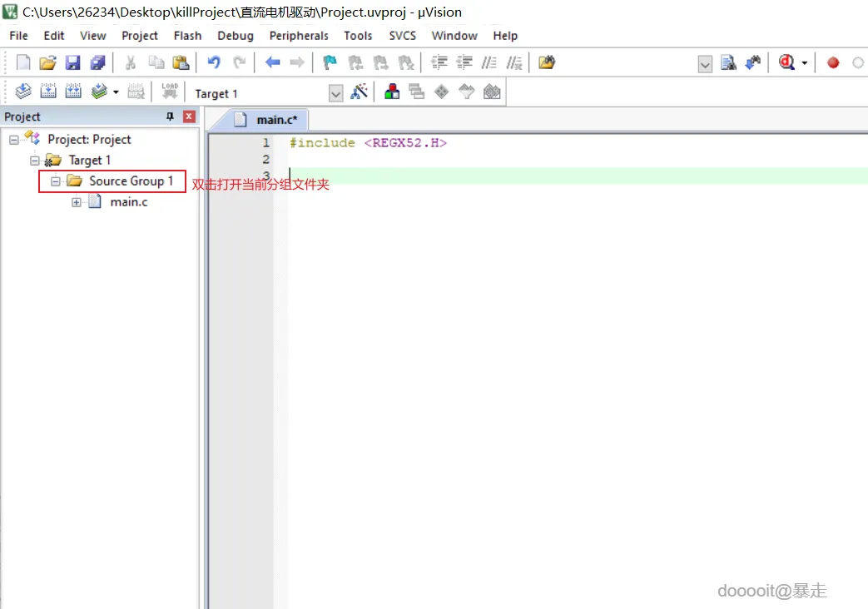Open the Batch Build icon

[x=99, y=92]
